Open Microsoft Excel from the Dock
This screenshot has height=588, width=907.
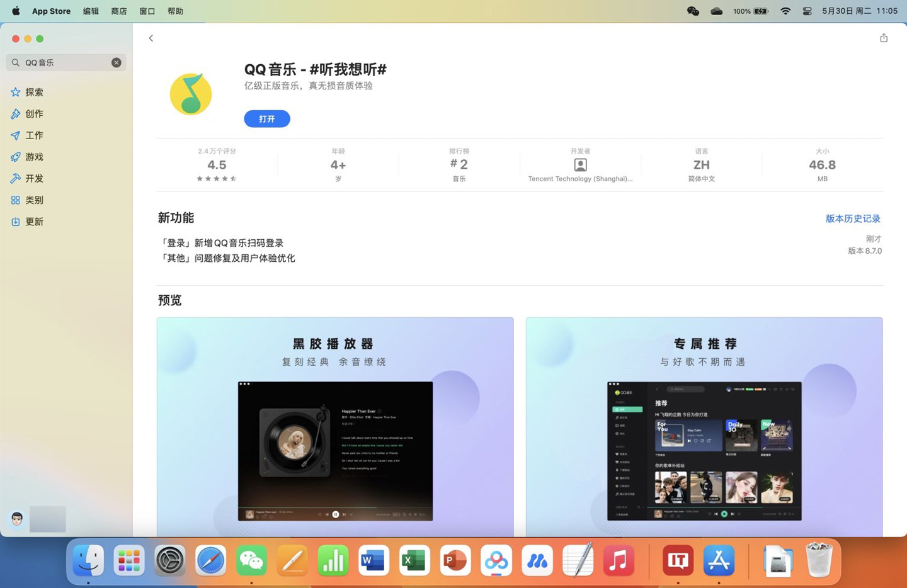click(x=414, y=560)
